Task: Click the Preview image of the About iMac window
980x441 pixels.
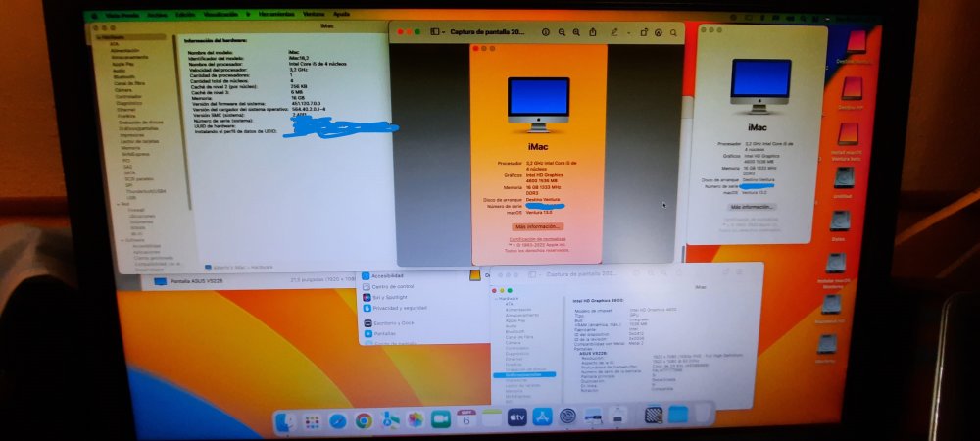Action: (538, 154)
